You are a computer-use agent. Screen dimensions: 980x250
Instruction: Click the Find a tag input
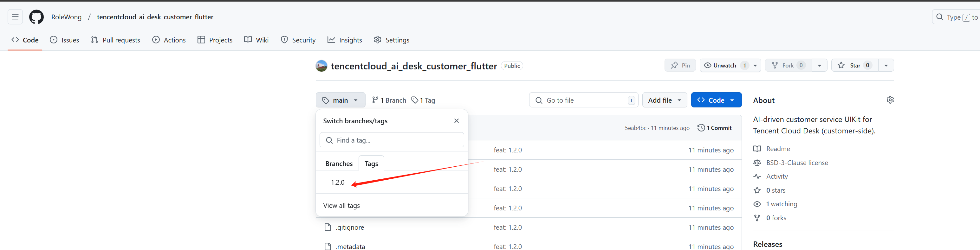pyautogui.click(x=392, y=140)
